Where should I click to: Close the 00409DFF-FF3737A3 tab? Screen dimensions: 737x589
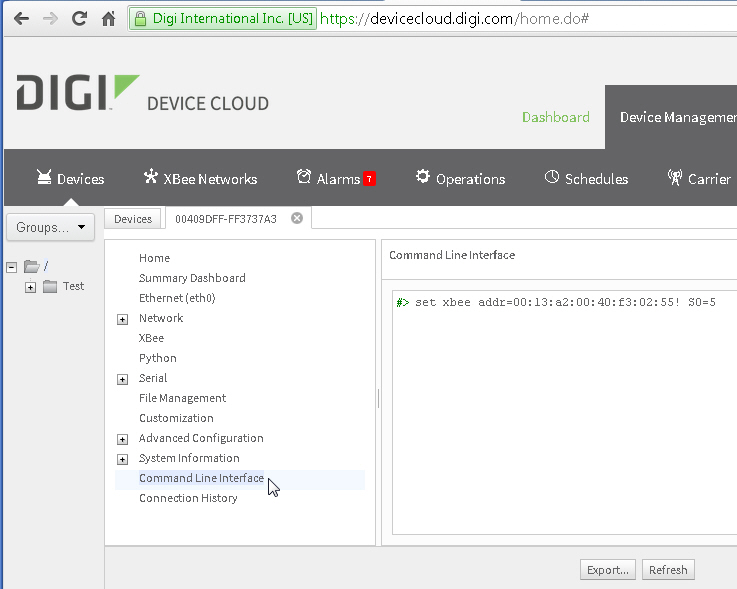click(297, 219)
